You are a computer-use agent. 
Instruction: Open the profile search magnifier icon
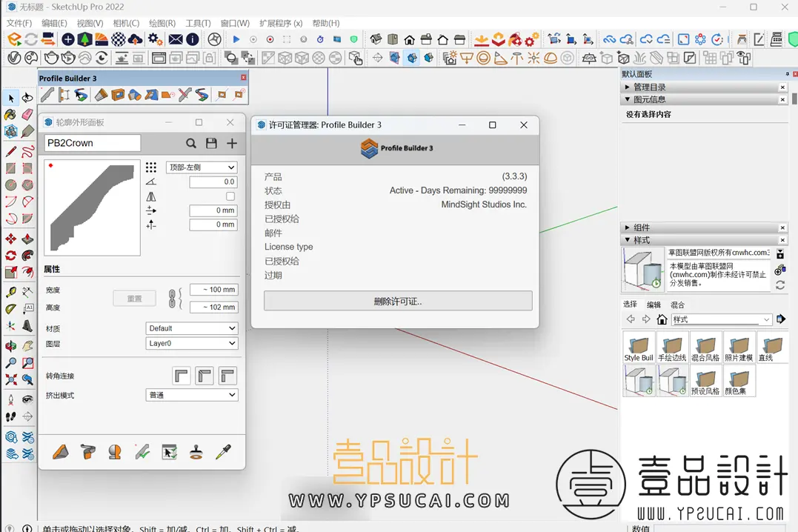coord(191,144)
